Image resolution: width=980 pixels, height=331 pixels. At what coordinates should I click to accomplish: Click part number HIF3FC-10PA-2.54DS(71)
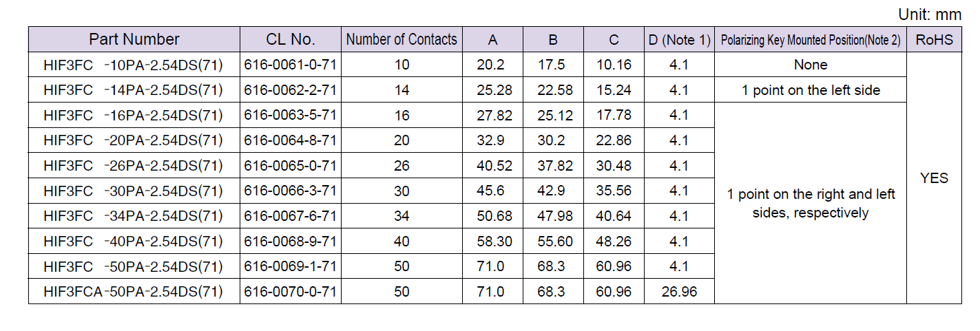pos(133,65)
